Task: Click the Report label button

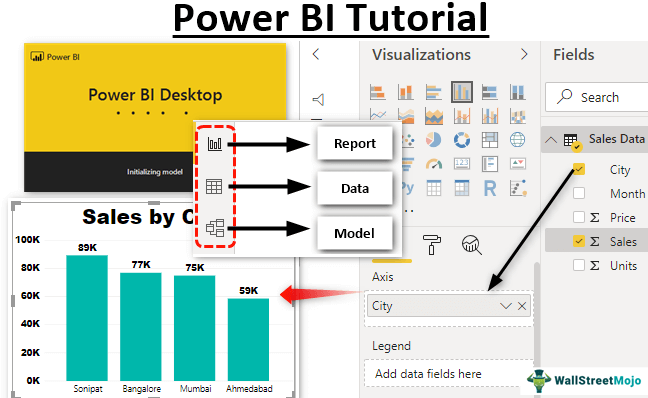Action: pos(355,143)
